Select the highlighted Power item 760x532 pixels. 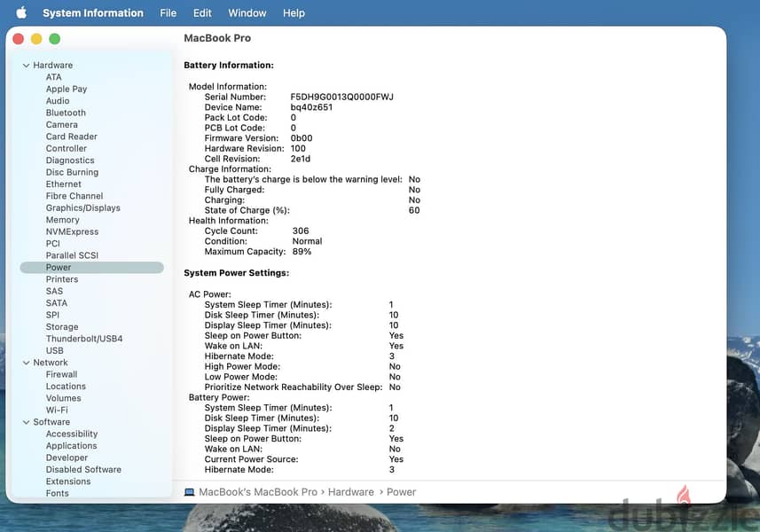(91, 268)
